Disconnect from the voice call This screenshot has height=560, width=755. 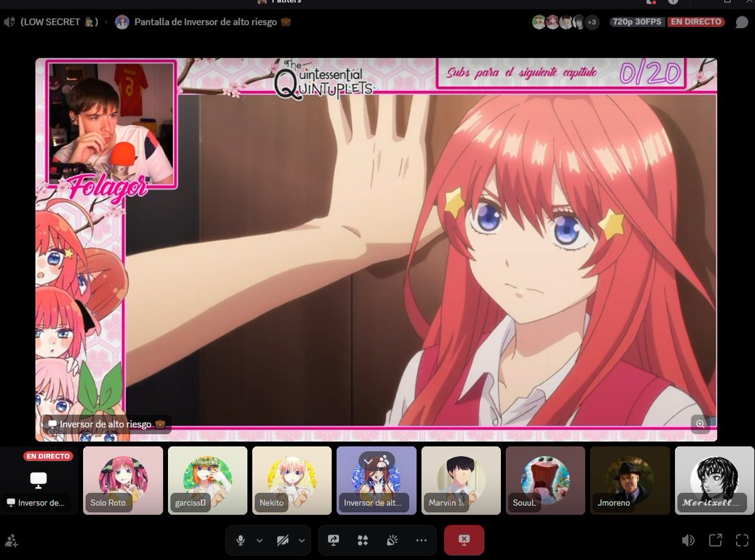point(464,540)
